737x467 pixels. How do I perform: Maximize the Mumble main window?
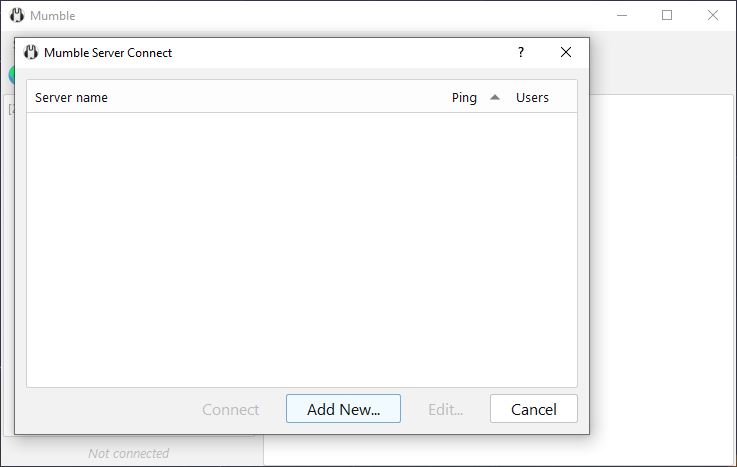click(666, 16)
